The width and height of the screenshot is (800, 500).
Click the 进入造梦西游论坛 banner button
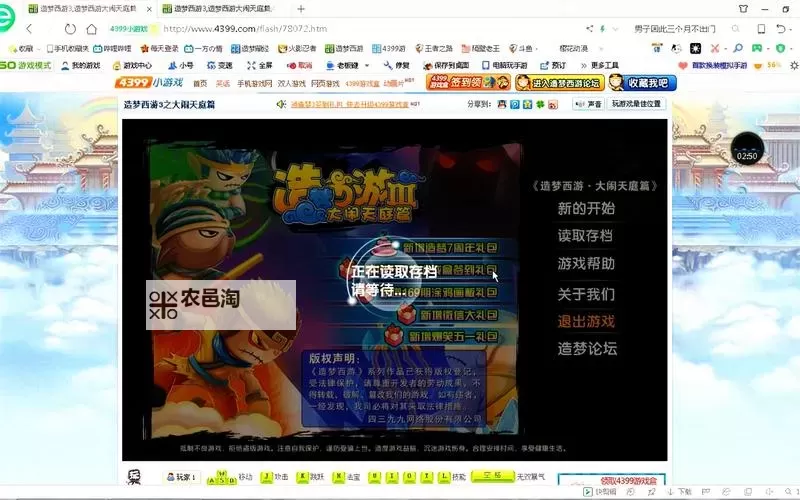coord(560,82)
